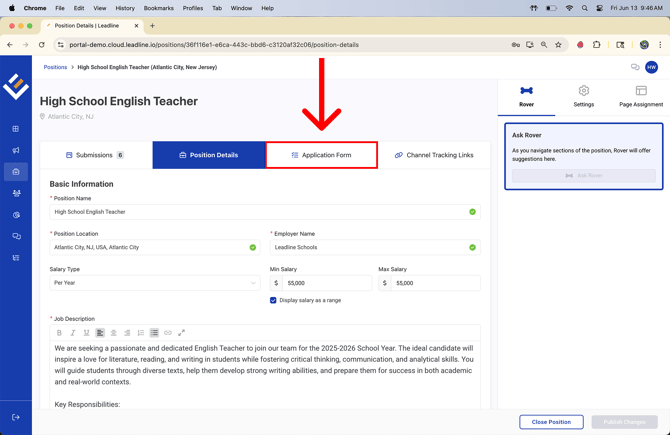This screenshot has height=435, width=670.
Task: Open the Bookmarks menu in macOS menu bar
Action: tap(158, 8)
